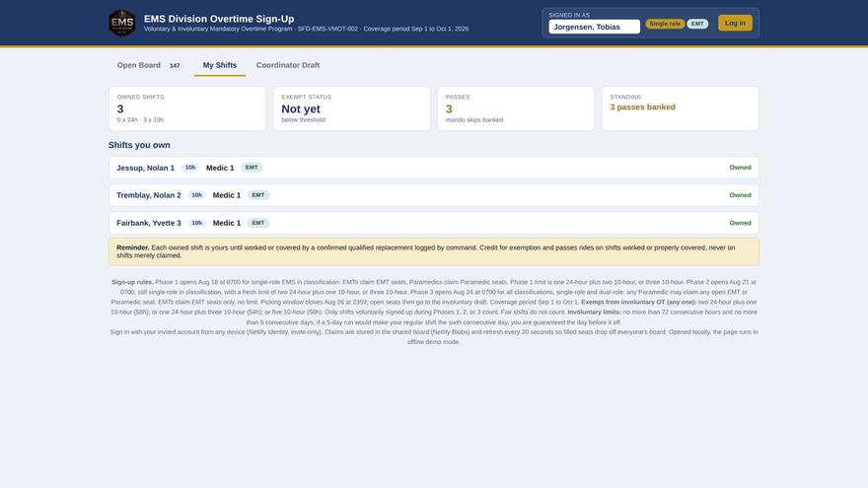Click the Exempt Status 'Not yet' value
868x488 pixels.
[301, 109]
